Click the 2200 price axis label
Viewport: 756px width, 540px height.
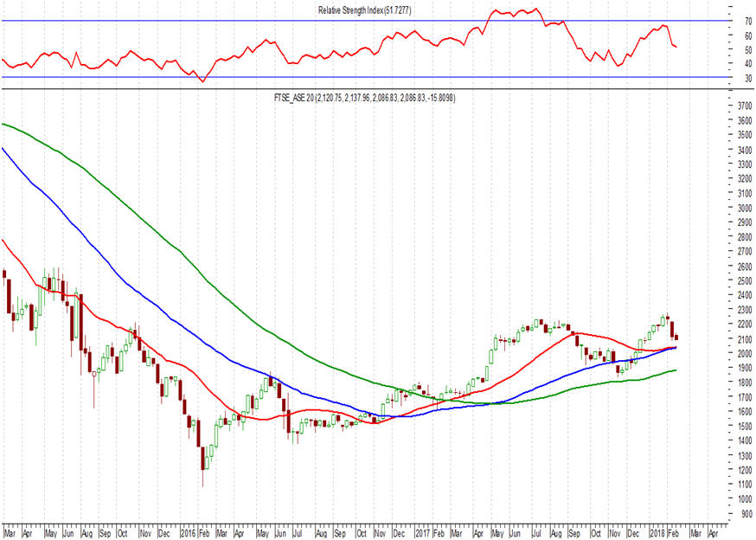(x=745, y=325)
